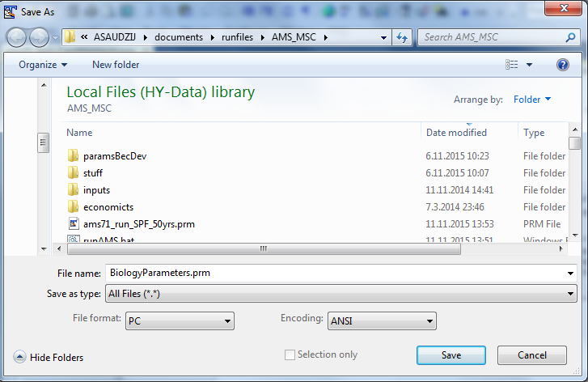
Task: Select the paramsBecDev folder icon
Action: (73, 155)
